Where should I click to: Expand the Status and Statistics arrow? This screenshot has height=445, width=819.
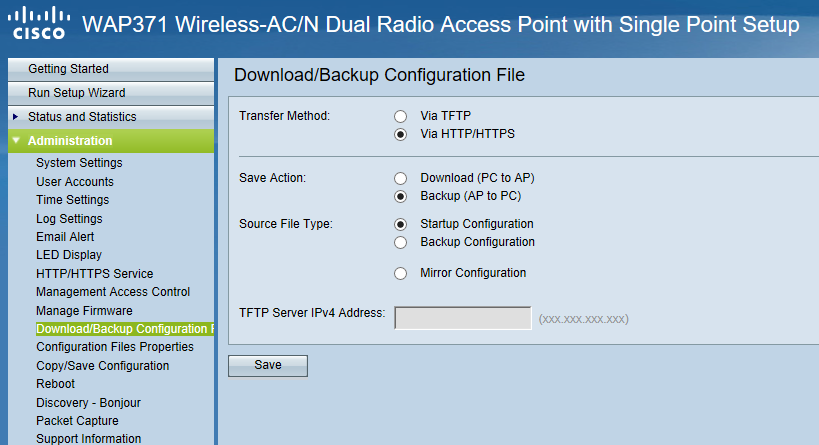(16, 116)
